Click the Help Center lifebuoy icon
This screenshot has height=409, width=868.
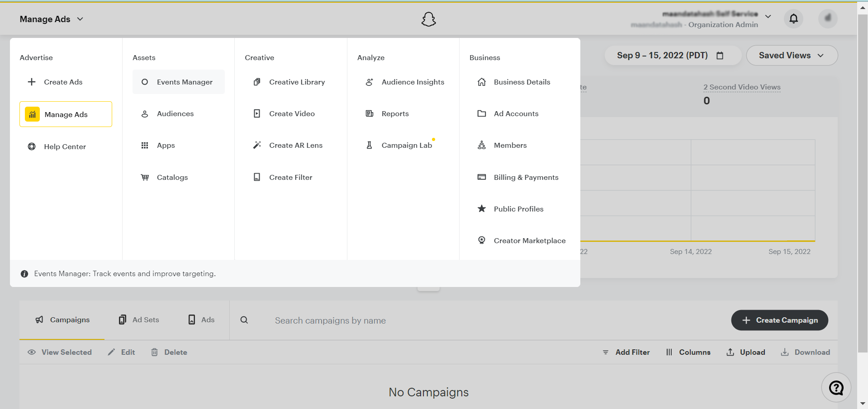[32, 146]
